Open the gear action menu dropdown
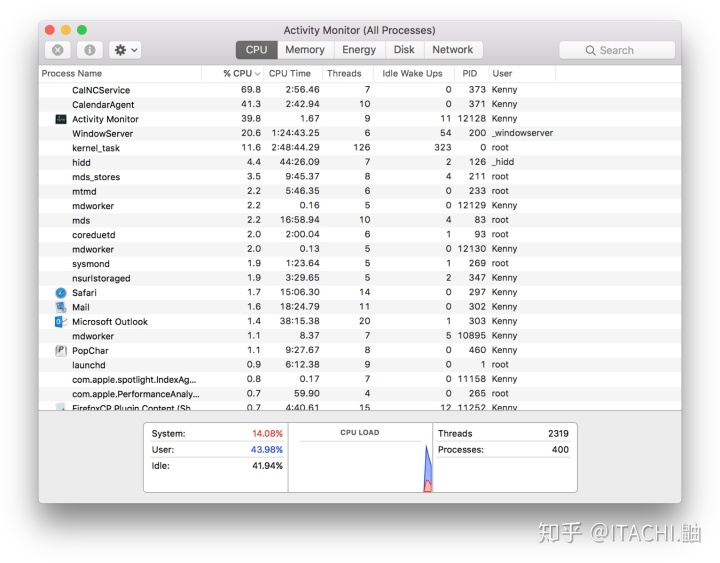Viewport: 720px width, 563px height. [125, 50]
